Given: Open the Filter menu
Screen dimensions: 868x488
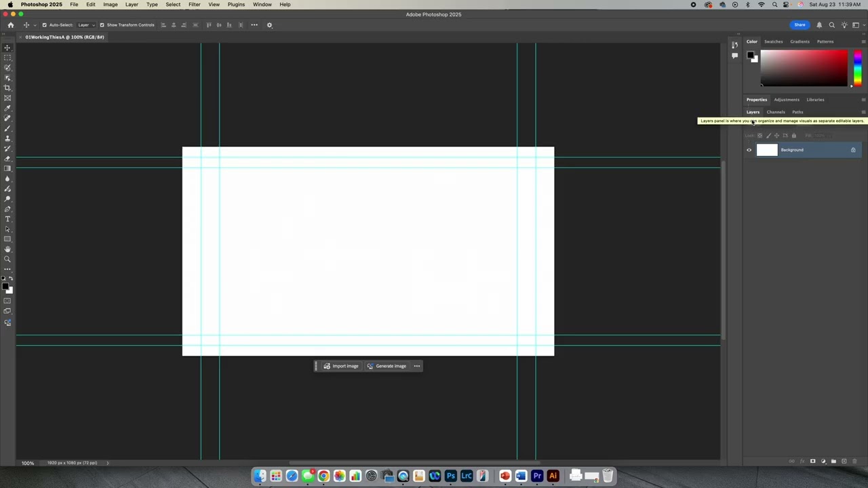Looking at the screenshot, I should click(194, 5).
